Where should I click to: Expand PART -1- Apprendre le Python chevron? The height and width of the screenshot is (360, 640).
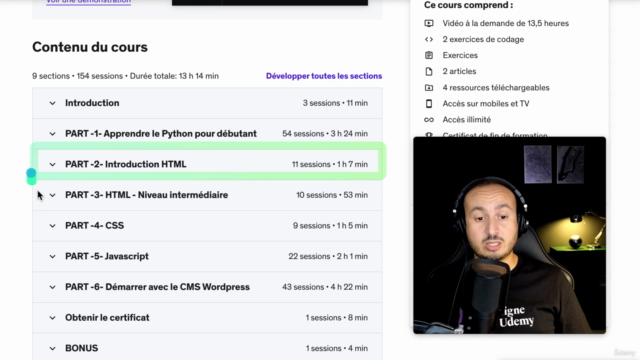pos(52,134)
